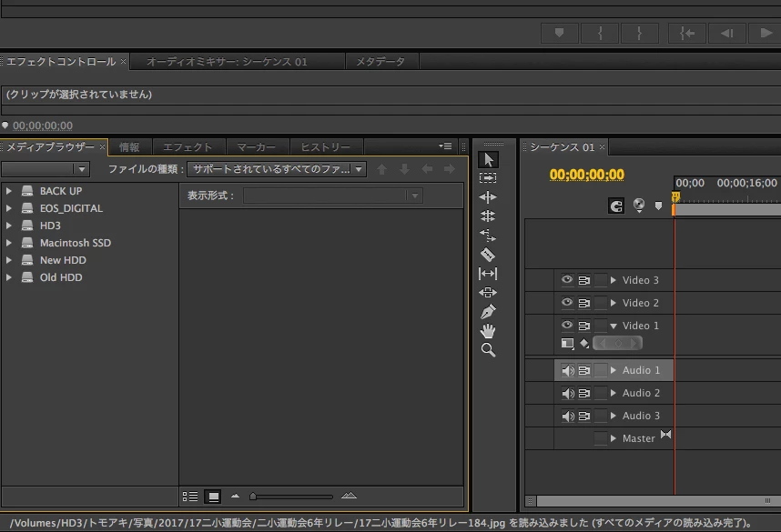Viewport: 781px width, 532px height.
Task: Select the Rolling Edit tool
Action: (488, 216)
